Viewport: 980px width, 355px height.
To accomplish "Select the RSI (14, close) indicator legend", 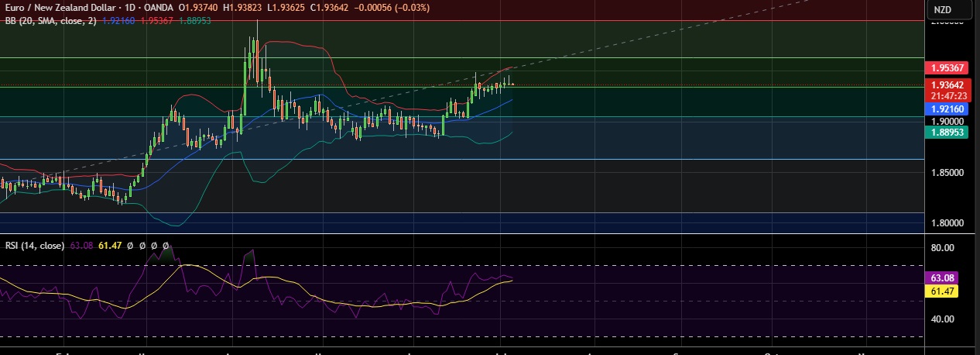I will pos(34,245).
